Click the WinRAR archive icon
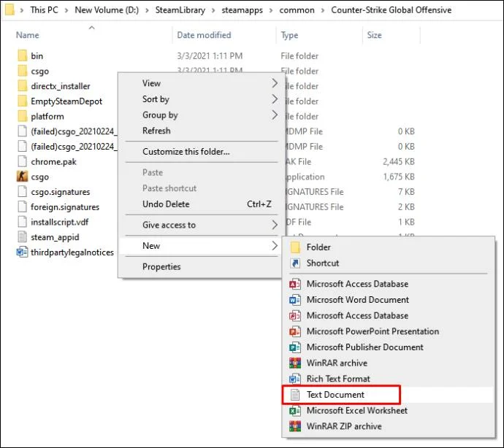The width and height of the screenshot is (504, 448). pyautogui.click(x=295, y=363)
